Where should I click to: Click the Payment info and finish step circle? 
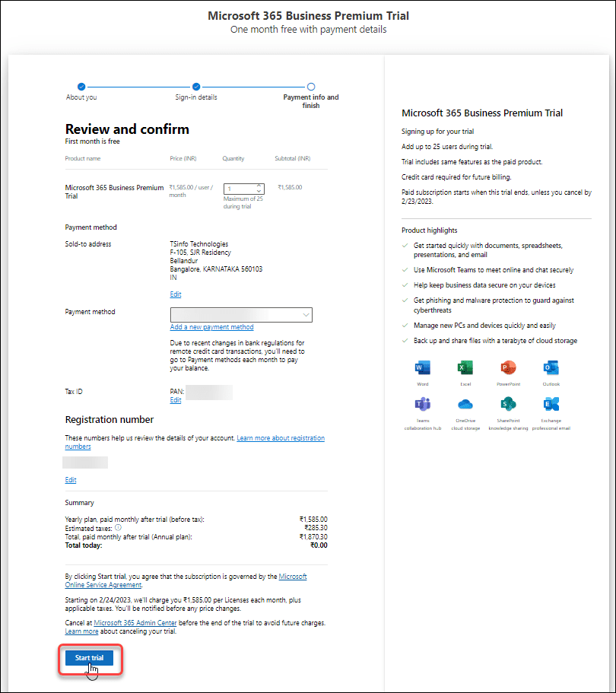point(311,87)
